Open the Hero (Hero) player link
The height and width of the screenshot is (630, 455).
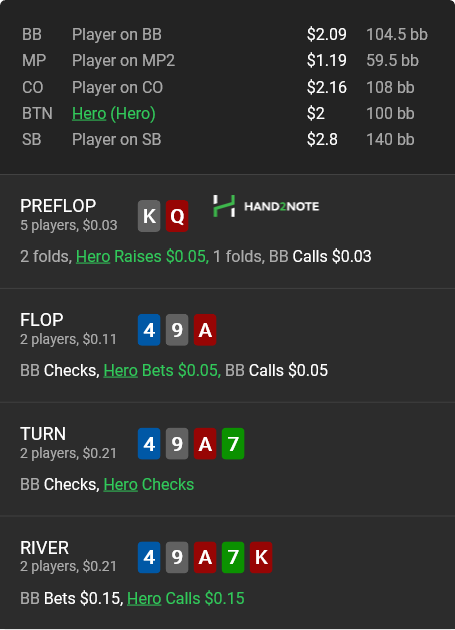(114, 114)
